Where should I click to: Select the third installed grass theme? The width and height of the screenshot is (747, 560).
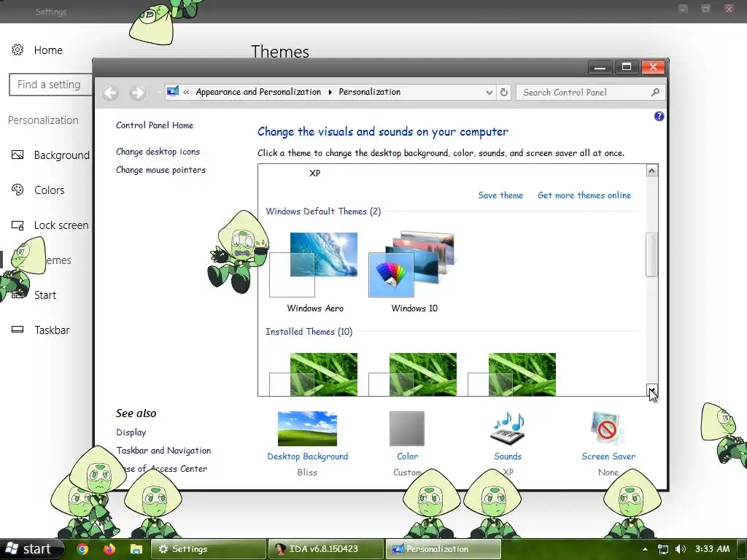click(x=511, y=374)
